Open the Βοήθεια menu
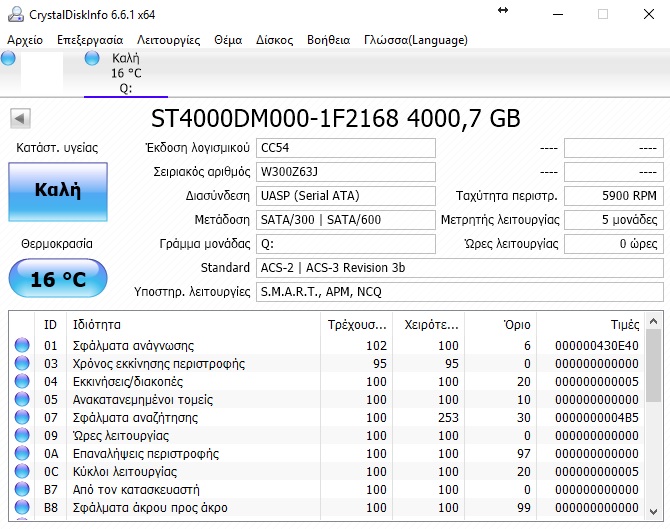Screen dimensions: 670x529 click(x=329, y=40)
